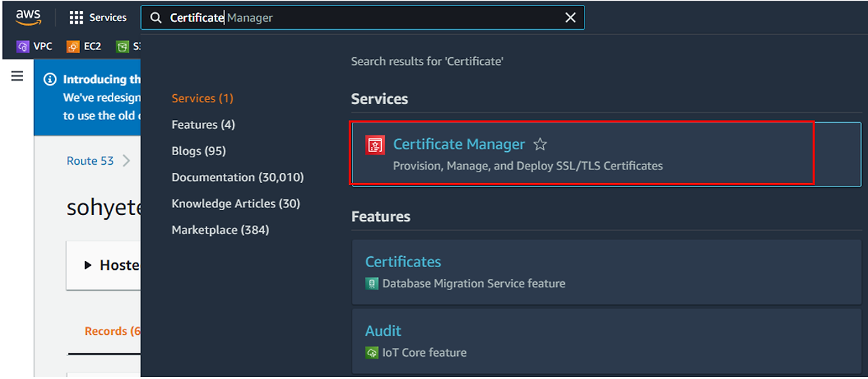868x379 pixels.
Task: Click the "Search results for 'Certificate'" text
Action: [x=427, y=62]
